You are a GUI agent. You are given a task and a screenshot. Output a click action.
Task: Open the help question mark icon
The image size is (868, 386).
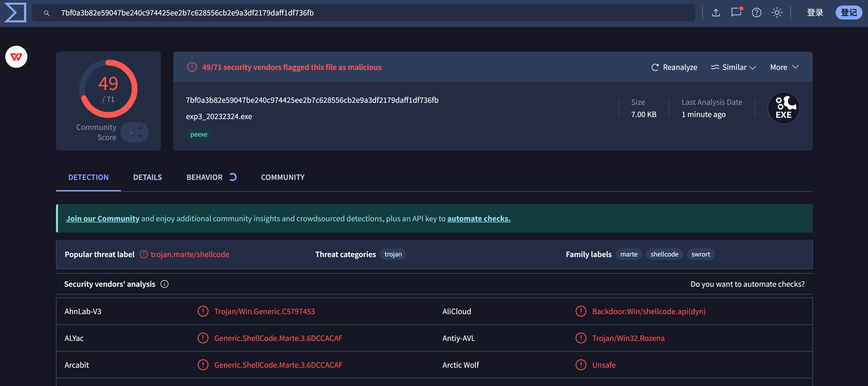coord(756,13)
